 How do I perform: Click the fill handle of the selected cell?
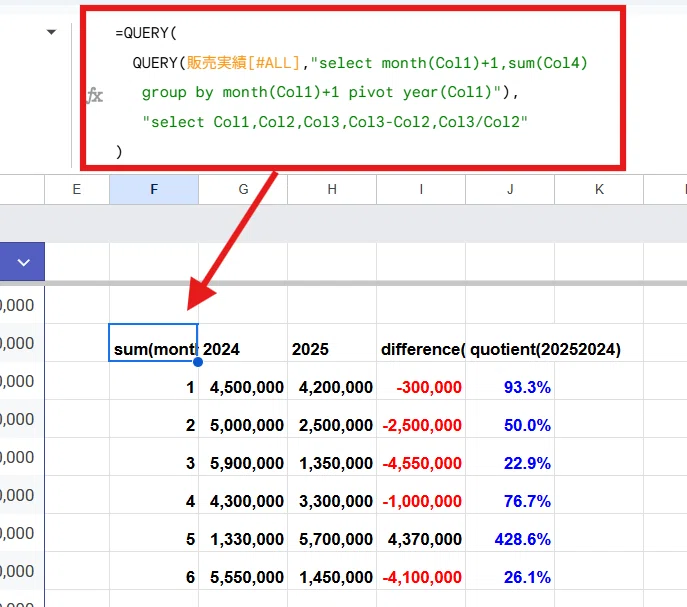198,362
